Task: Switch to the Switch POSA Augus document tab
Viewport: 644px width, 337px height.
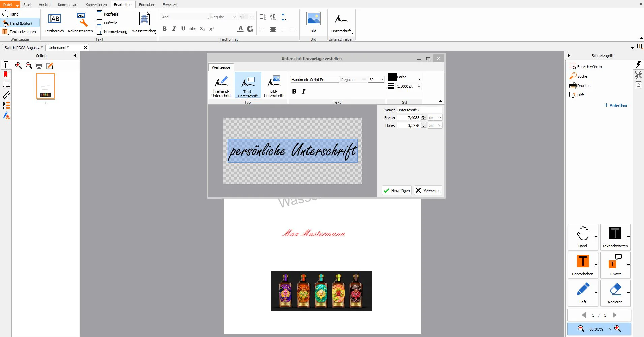Action: pos(23,48)
